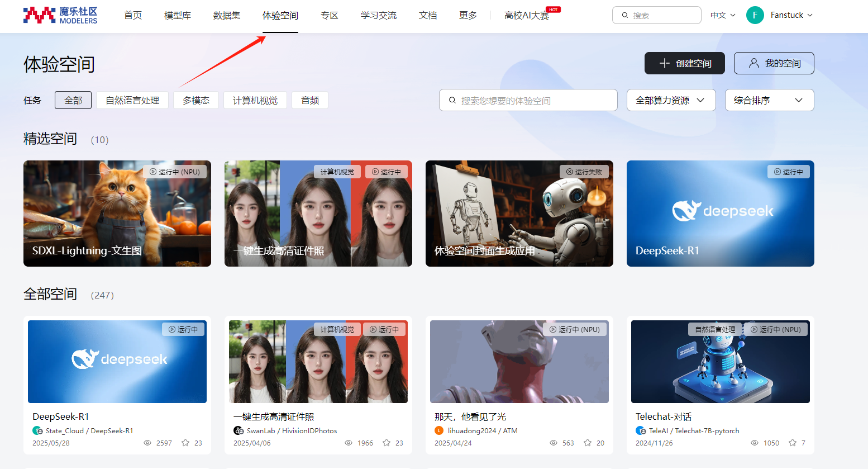868x469 pixels.
Task: Click the 创建空间 button
Action: click(x=685, y=63)
